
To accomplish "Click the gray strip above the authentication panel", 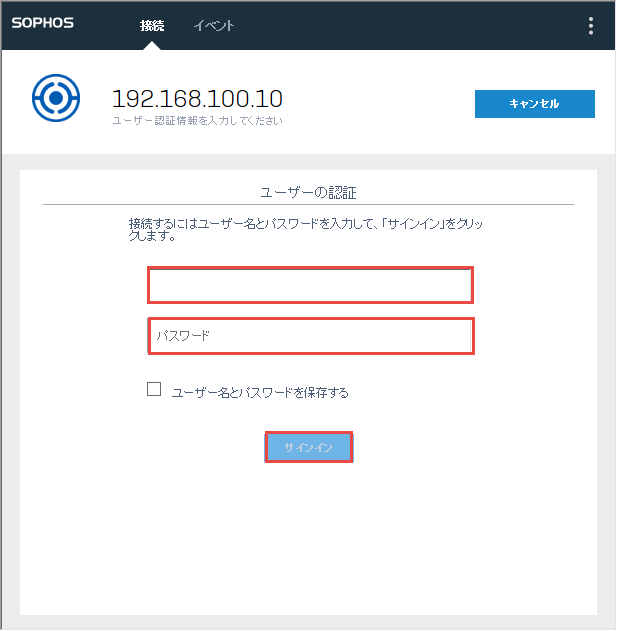I will pyautogui.click(x=308, y=161).
